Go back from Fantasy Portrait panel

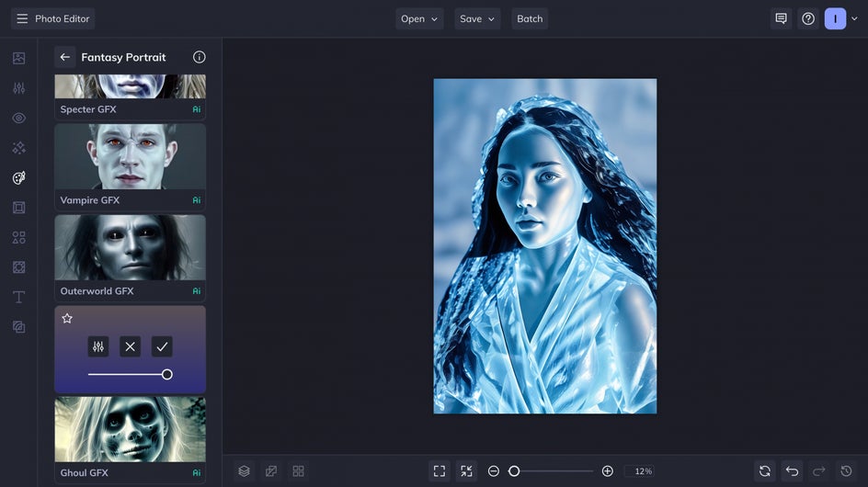(x=64, y=57)
